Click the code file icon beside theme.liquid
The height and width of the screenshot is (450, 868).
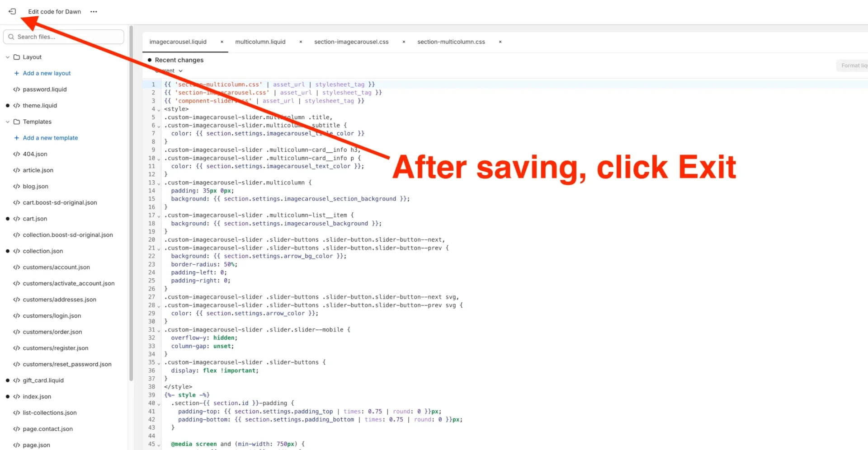[x=16, y=105]
